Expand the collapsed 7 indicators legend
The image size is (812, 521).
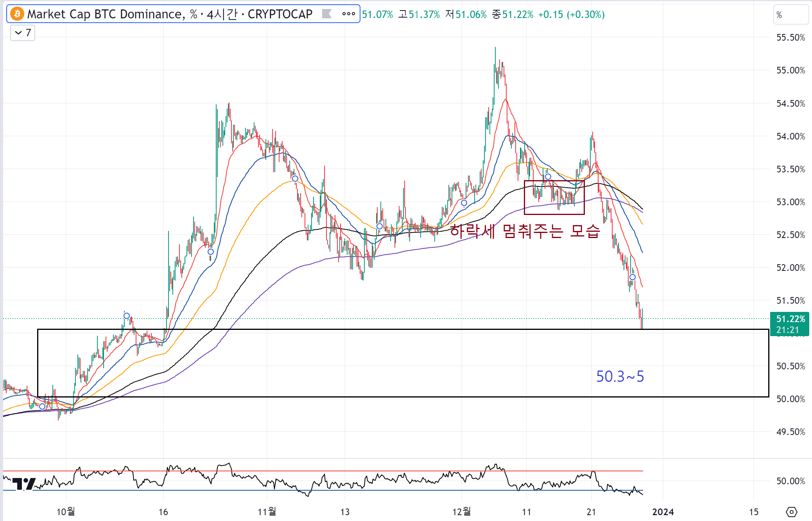pos(23,33)
